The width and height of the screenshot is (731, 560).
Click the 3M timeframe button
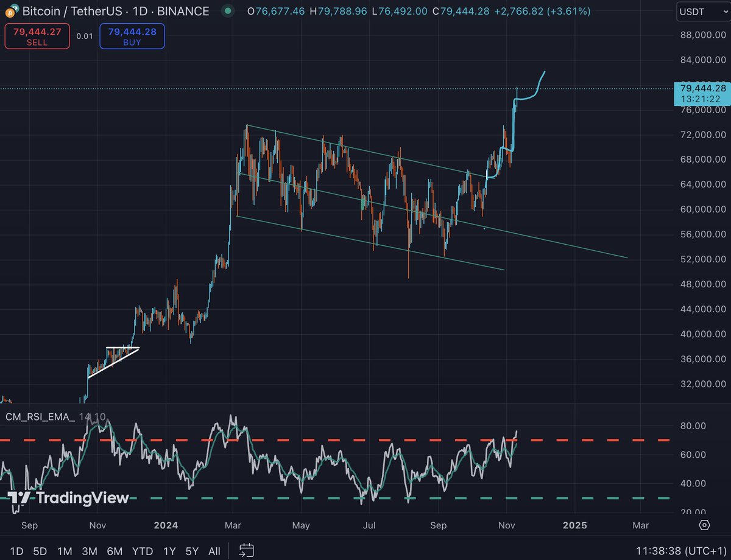click(90, 550)
